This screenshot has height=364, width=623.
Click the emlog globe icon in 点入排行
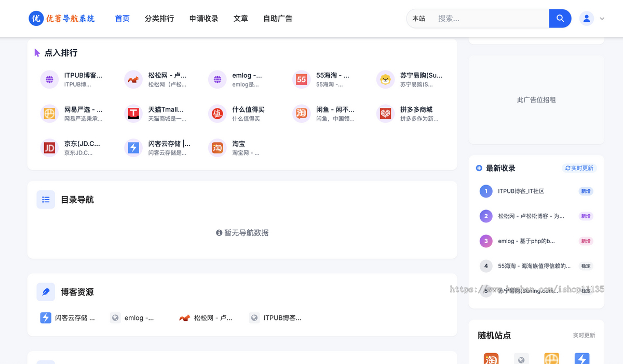218,79
